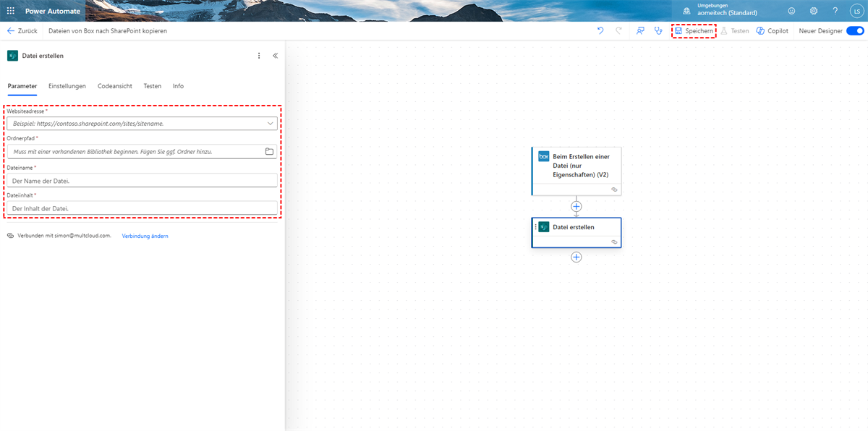Click the Testen flask button

734,31
